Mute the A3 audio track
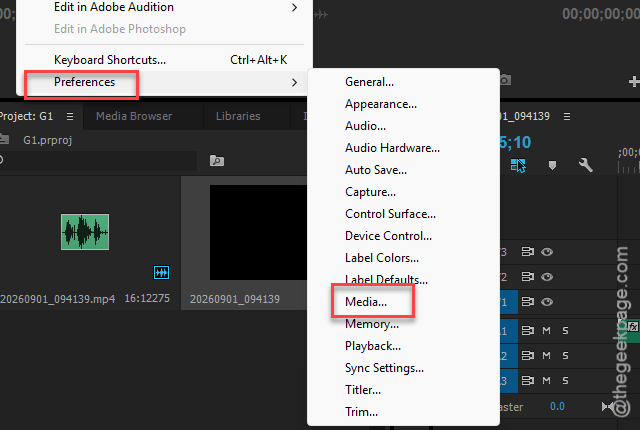The height and width of the screenshot is (430, 640). (547, 381)
